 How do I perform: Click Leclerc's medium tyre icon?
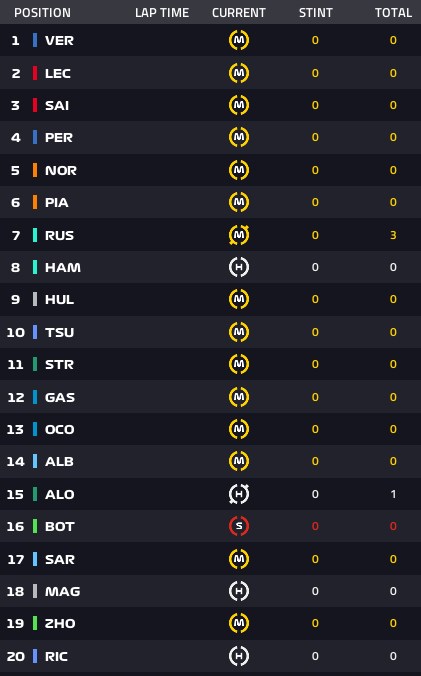[x=239, y=73]
